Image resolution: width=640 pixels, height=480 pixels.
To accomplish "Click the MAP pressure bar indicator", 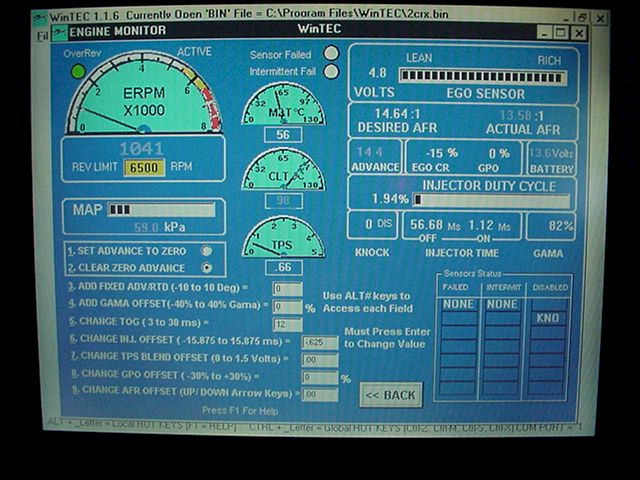I will click(x=162, y=210).
